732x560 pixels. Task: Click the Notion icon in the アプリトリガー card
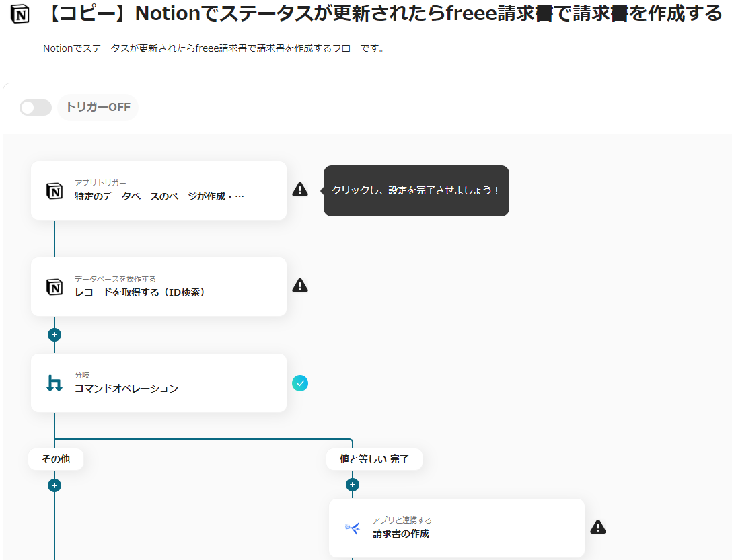pos(54,191)
